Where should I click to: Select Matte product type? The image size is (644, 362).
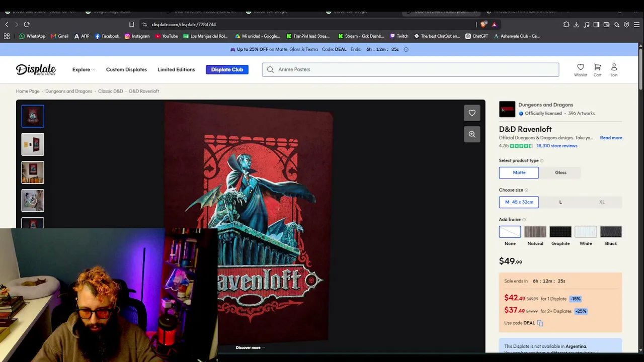click(519, 172)
